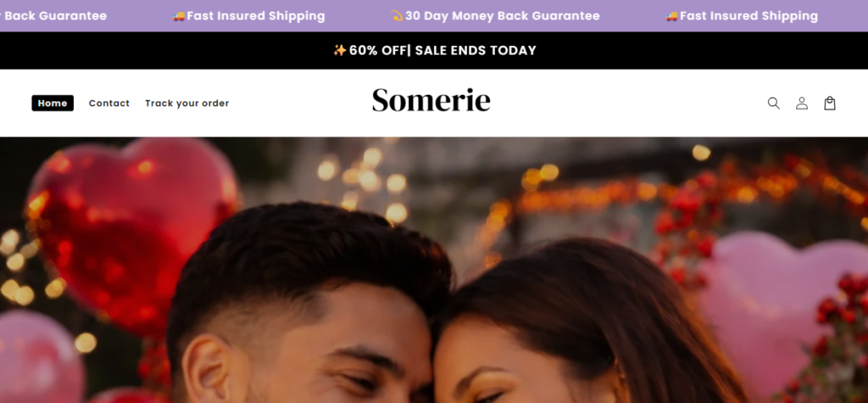
Task: Go to the Contact page
Action: click(109, 104)
